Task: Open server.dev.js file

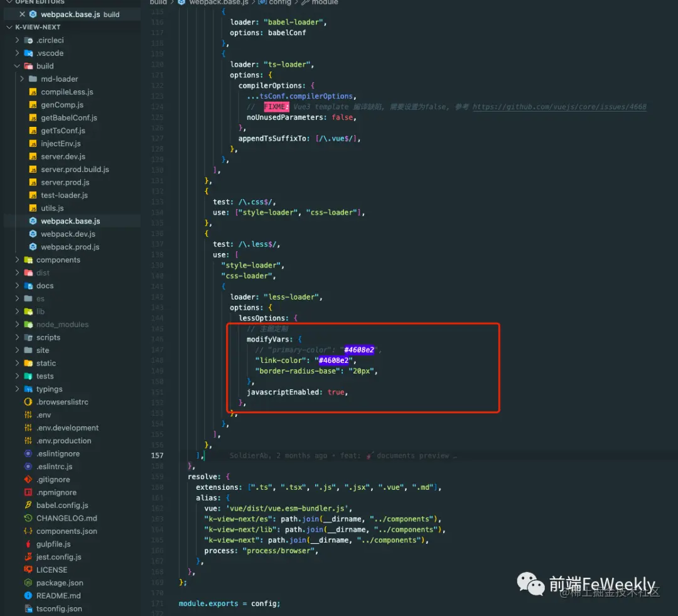Action: pos(63,156)
